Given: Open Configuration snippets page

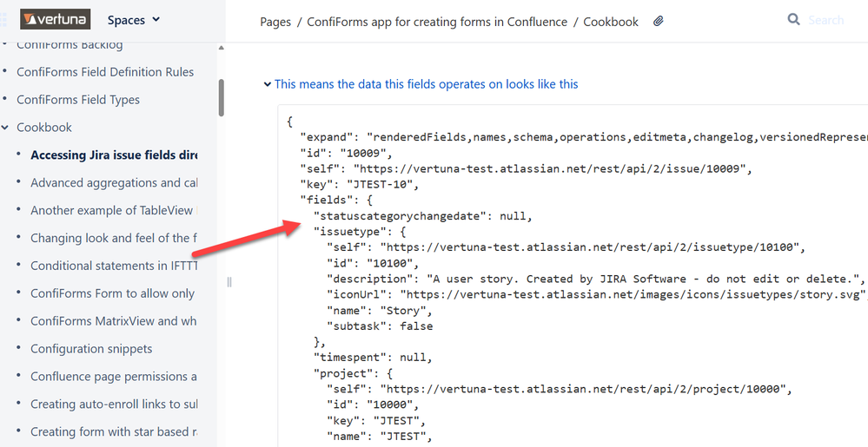Looking at the screenshot, I should tap(91, 349).
